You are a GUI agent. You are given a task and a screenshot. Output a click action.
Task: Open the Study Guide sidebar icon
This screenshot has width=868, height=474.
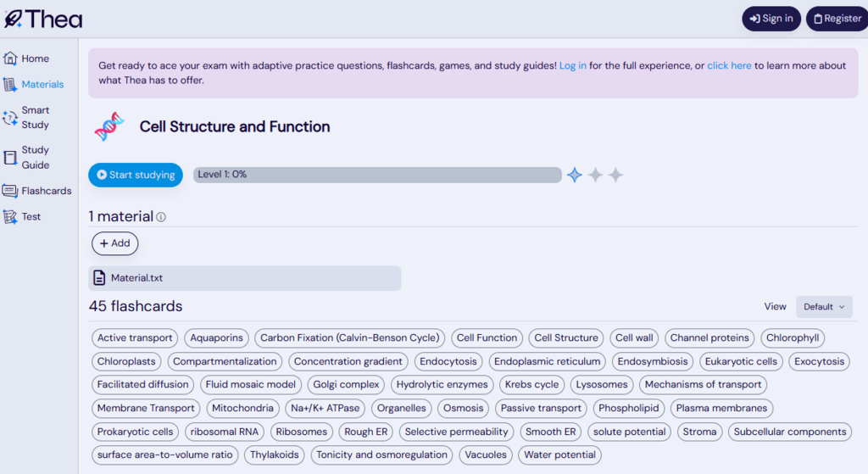[10, 158]
